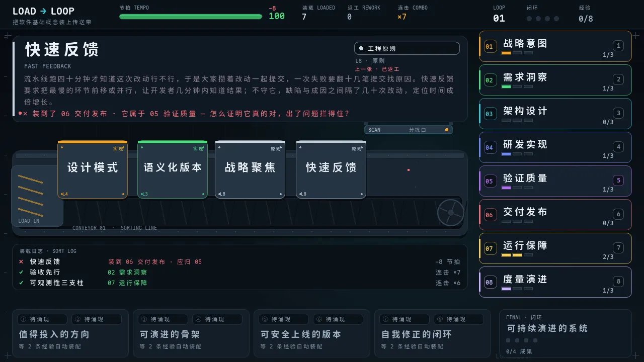The image size is (644, 362).
Task: Click the green 节拍 TEMPO progress bar
Action: [191, 17]
